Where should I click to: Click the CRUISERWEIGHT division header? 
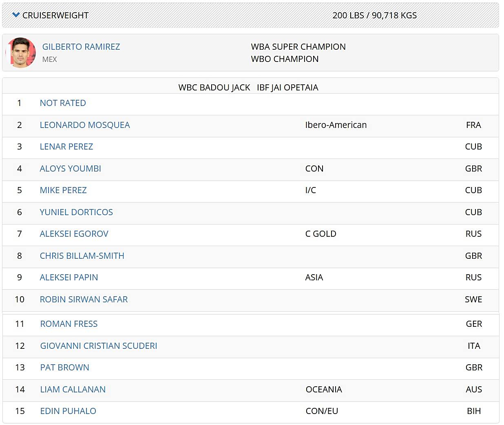[55, 15]
